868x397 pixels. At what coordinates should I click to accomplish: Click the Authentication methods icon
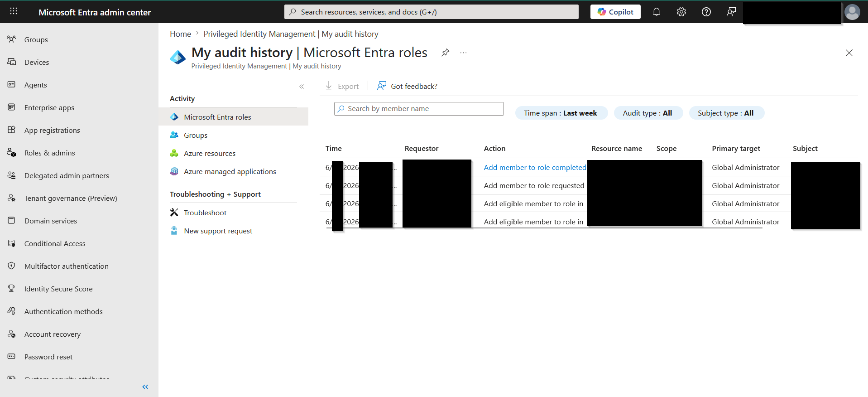[12, 311]
